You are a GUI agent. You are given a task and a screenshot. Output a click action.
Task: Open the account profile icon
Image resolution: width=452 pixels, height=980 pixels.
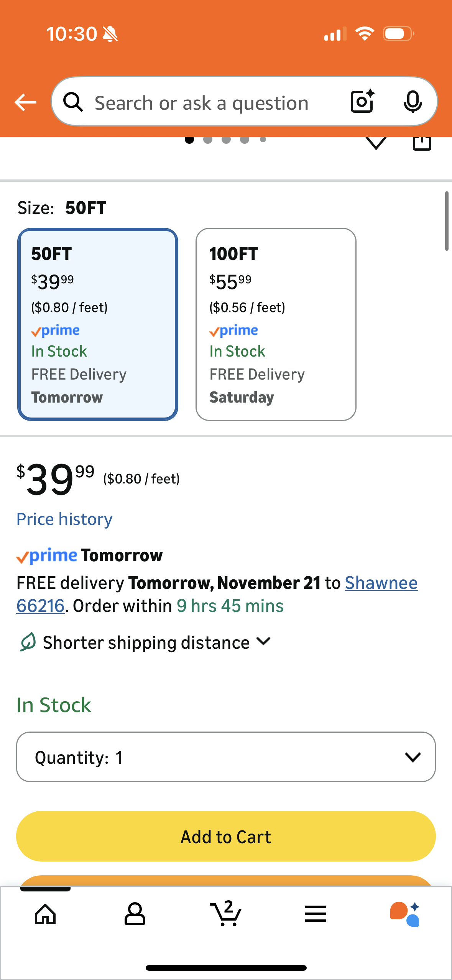135,914
